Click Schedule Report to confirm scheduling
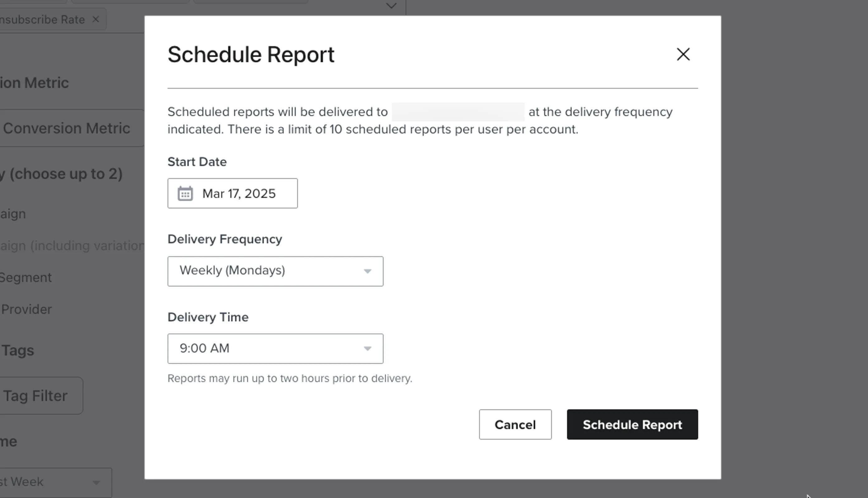 pos(632,425)
